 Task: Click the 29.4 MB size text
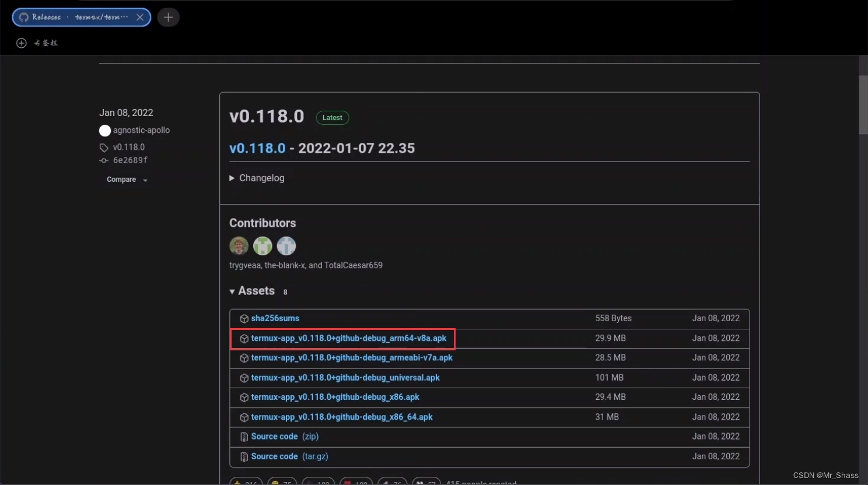(610, 397)
